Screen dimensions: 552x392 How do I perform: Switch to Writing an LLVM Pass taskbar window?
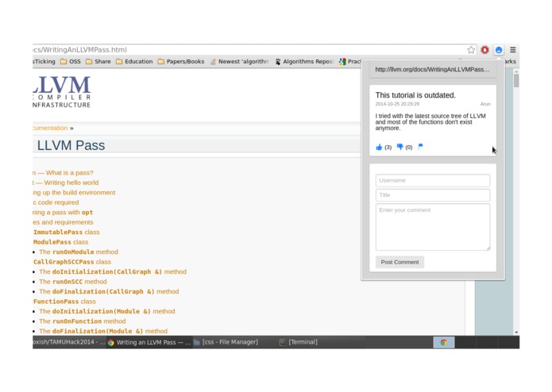(149, 342)
